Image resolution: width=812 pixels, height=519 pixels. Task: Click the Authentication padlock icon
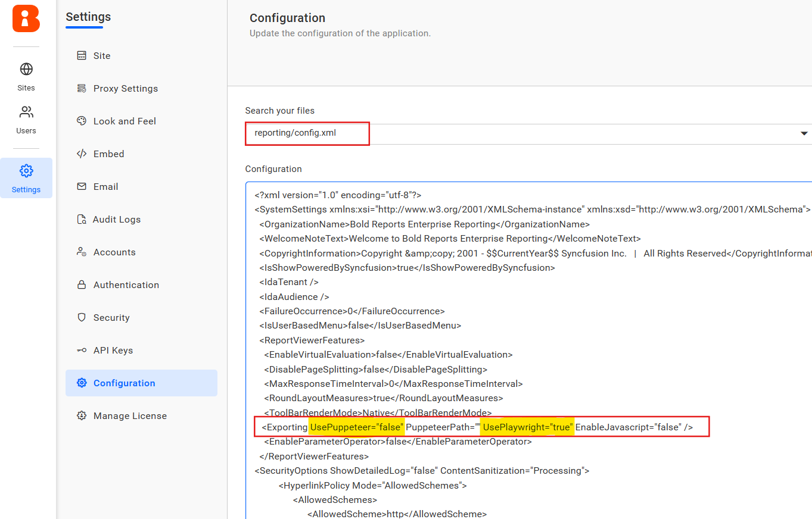[82, 284]
